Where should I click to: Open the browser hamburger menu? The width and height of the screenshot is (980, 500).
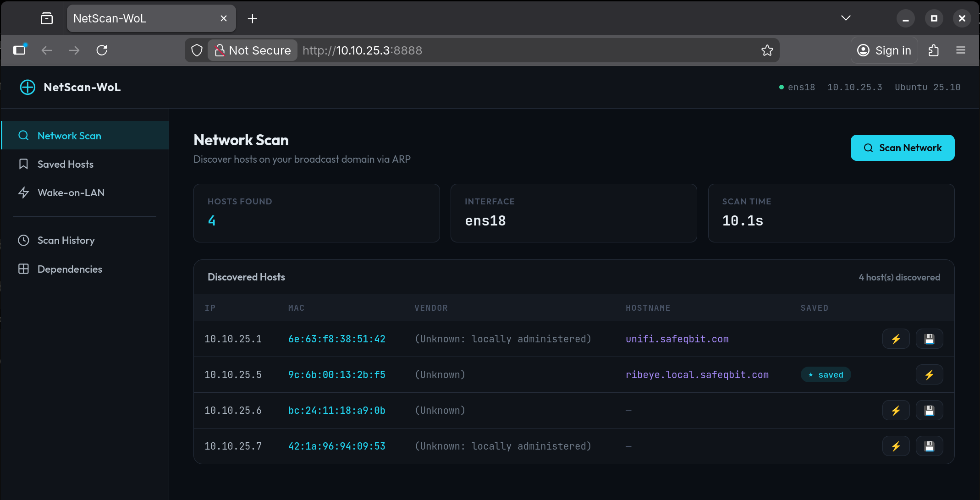click(x=961, y=50)
